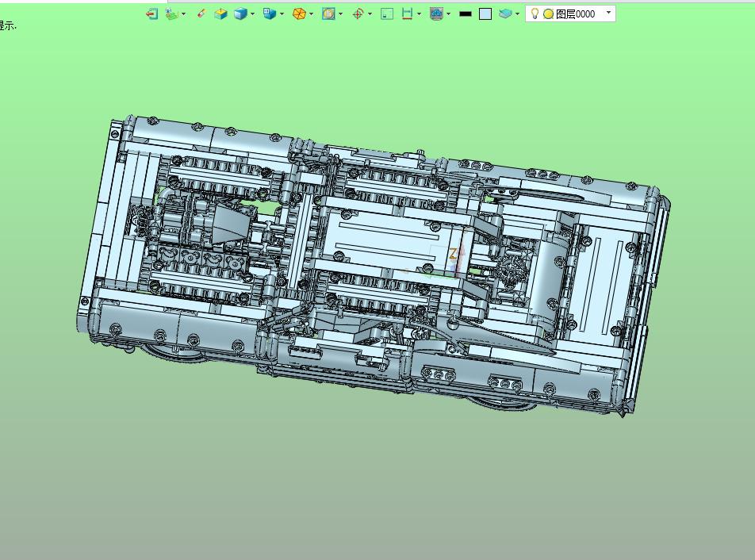
Task: Click the measure dimension icon
Action: pyautogui.click(x=407, y=14)
